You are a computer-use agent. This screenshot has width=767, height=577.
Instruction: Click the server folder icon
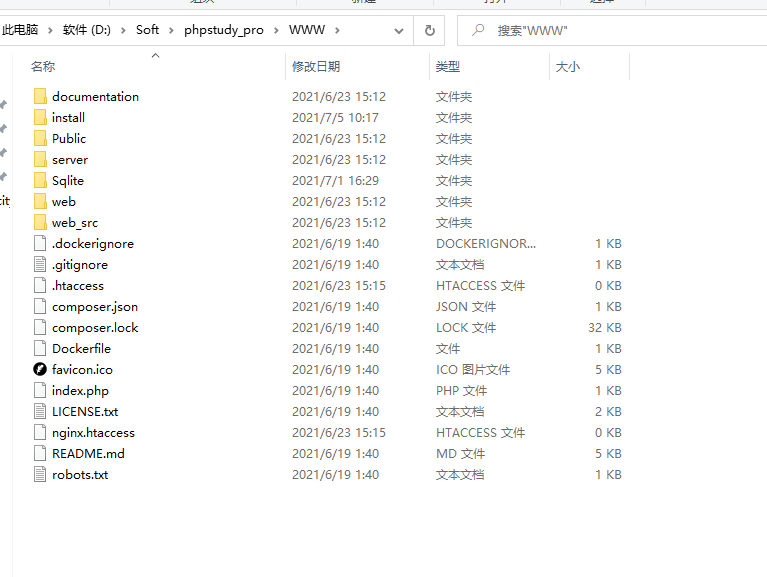pos(40,159)
